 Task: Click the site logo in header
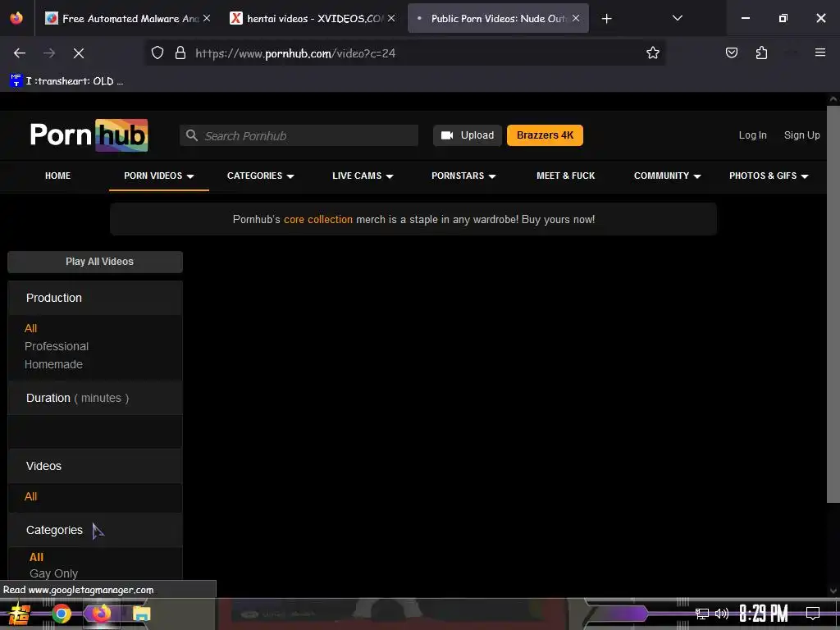(x=89, y=135)
